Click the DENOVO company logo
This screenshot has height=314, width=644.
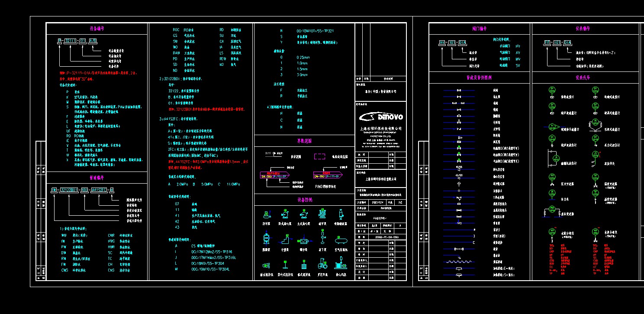pos(381,117)
